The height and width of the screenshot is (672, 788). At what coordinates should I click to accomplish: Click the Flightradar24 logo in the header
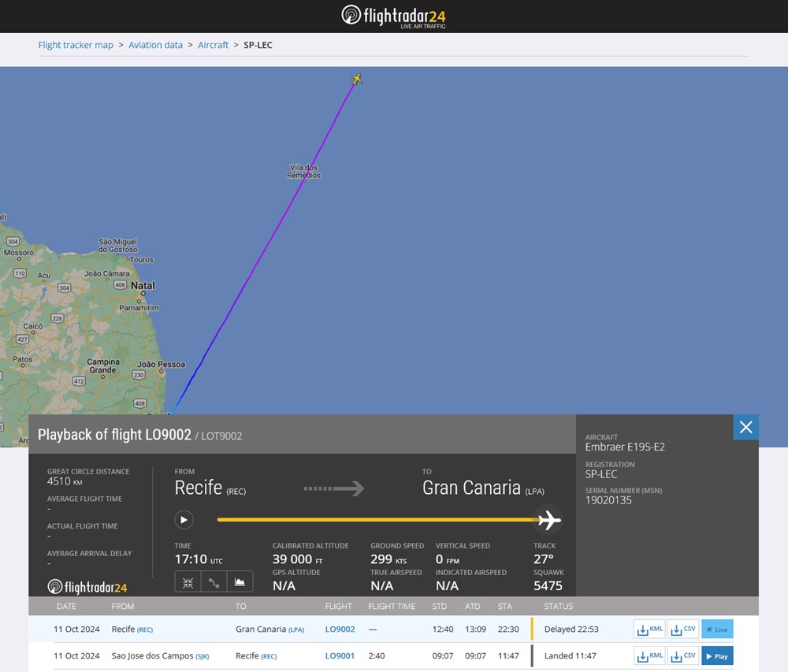[393, 16]
